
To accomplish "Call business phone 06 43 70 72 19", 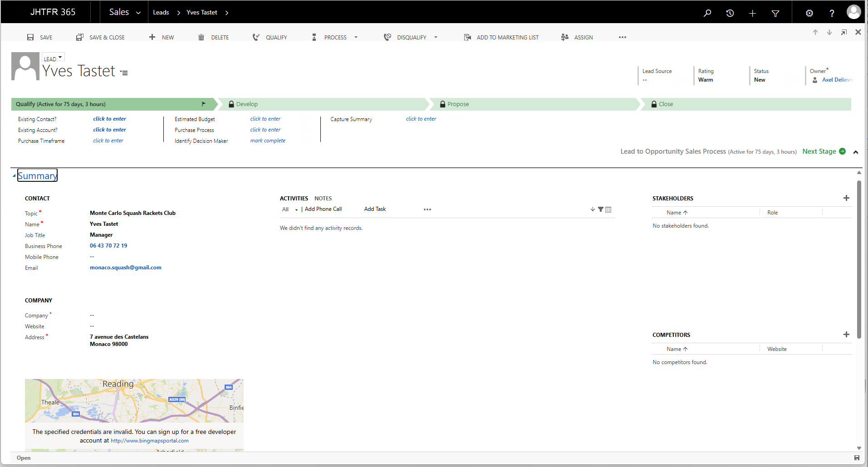I will click(108, 246).
